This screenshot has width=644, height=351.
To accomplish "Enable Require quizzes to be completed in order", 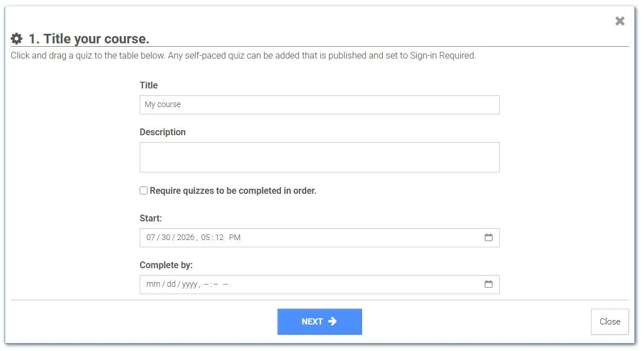I will click(144, 190).
